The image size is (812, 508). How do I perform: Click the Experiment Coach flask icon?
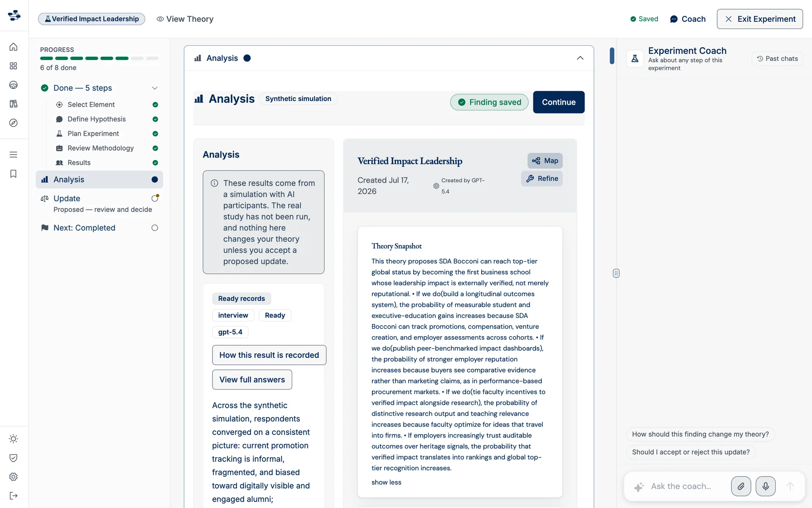(635, 59)
